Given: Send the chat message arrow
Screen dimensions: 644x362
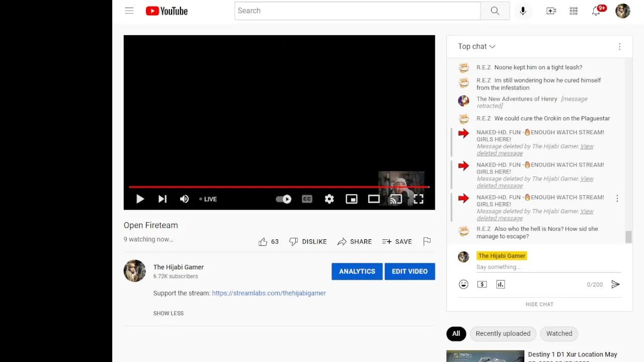Looking at the screenshot, I should click(x=615, y=285).
